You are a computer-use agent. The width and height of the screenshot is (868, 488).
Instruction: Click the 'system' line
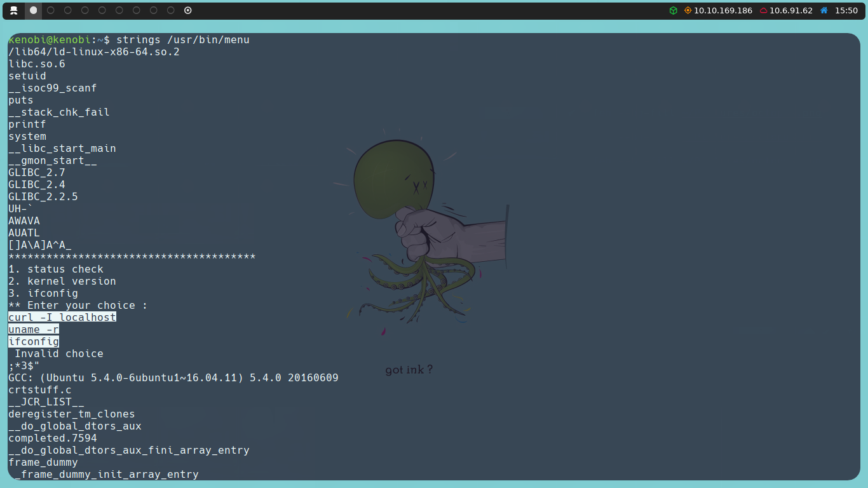tap(27, 137)
